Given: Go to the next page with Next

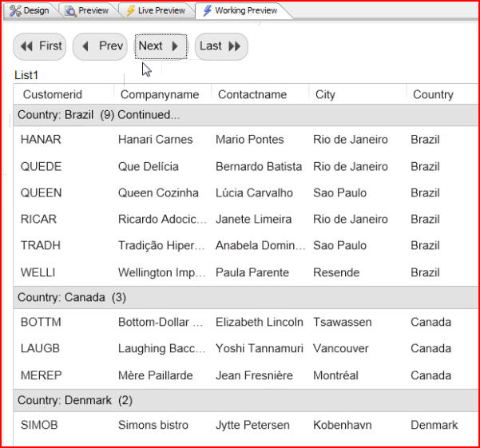Looking at the screenshot, I should 161,46.
